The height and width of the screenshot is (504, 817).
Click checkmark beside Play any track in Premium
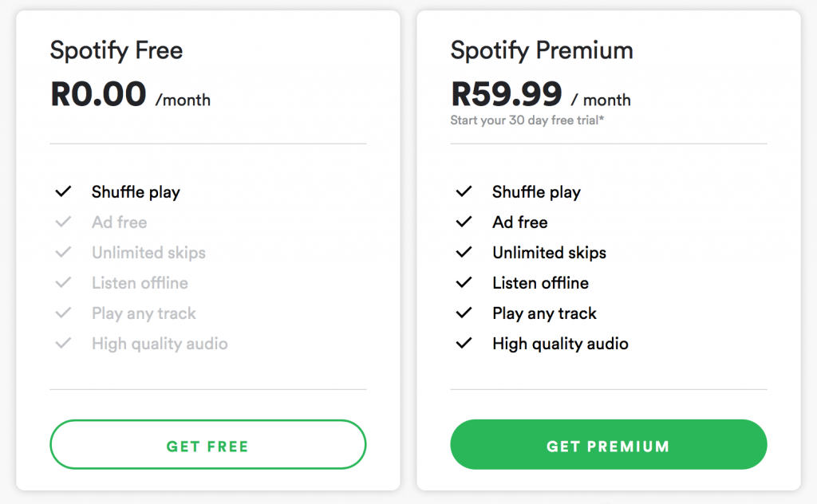(x=464, y=313)
